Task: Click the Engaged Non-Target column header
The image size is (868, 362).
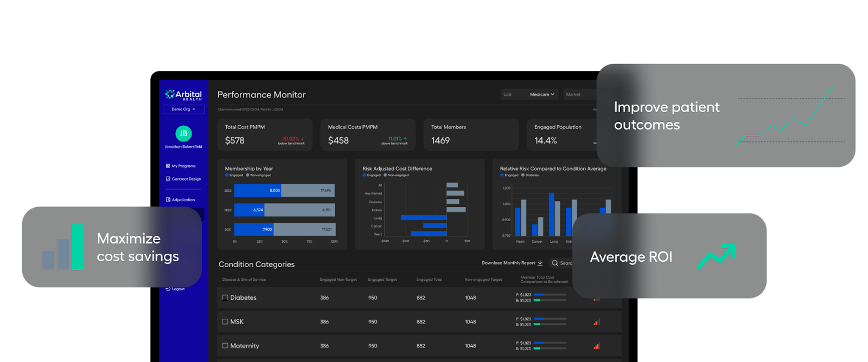Action: pos(338,280)
